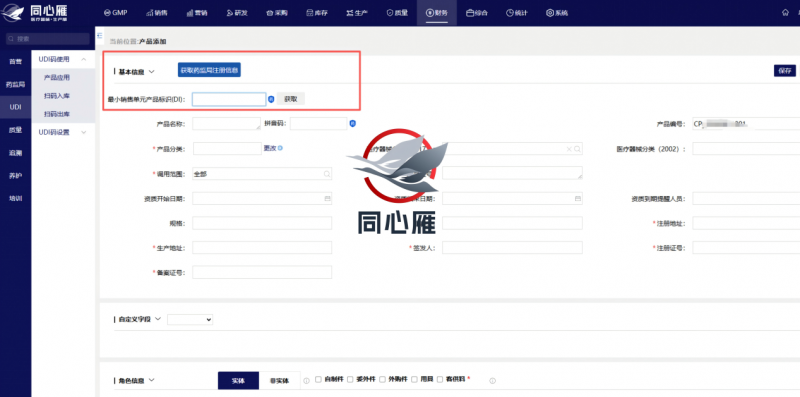Click the 同心雁 logo in the header
This screenshot has width=800, height=397.
(x=35, y=13)
